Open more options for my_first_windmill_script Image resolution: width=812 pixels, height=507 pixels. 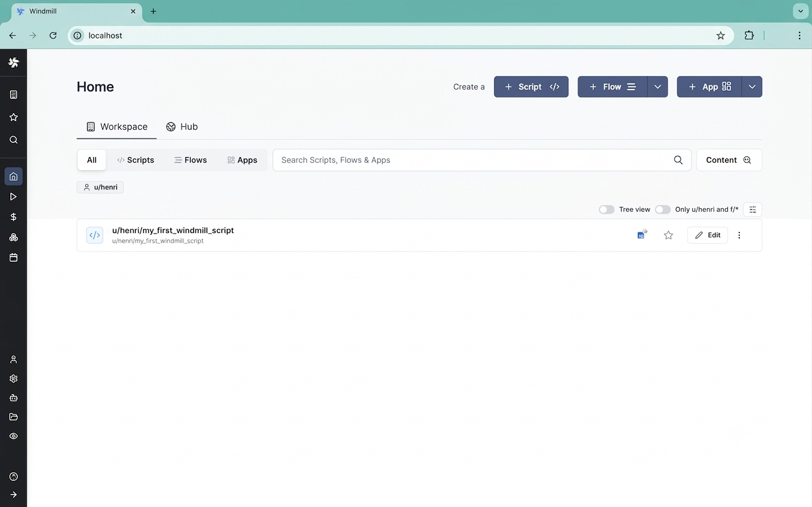pyautogui.click(x=739, y=235)
